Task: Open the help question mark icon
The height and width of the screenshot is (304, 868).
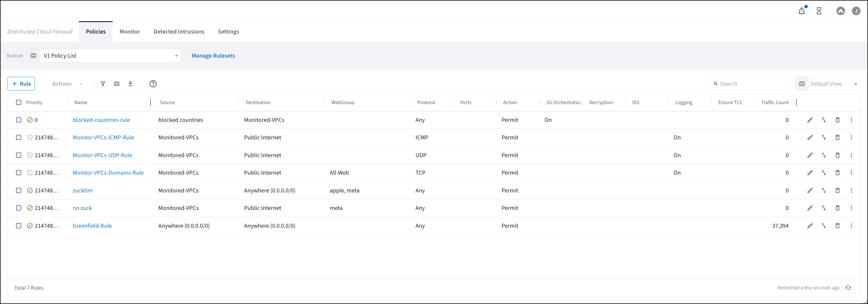Action: pyautogui.click(x=153, y=84)
